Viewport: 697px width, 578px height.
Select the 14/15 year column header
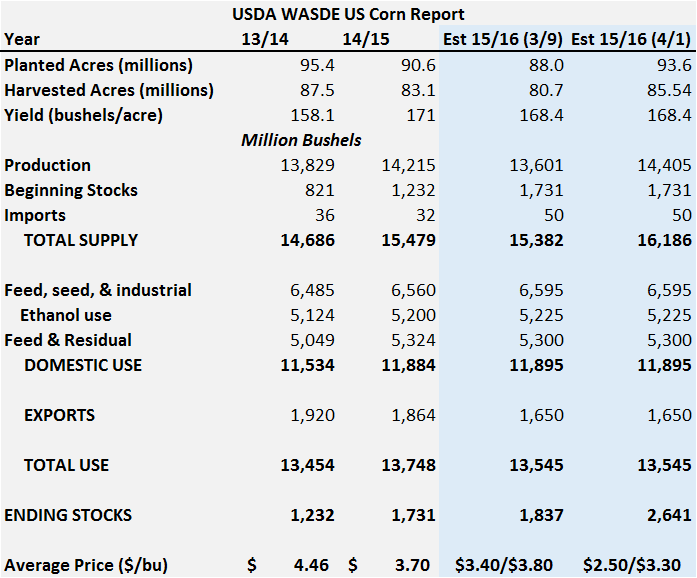[364, 40]
